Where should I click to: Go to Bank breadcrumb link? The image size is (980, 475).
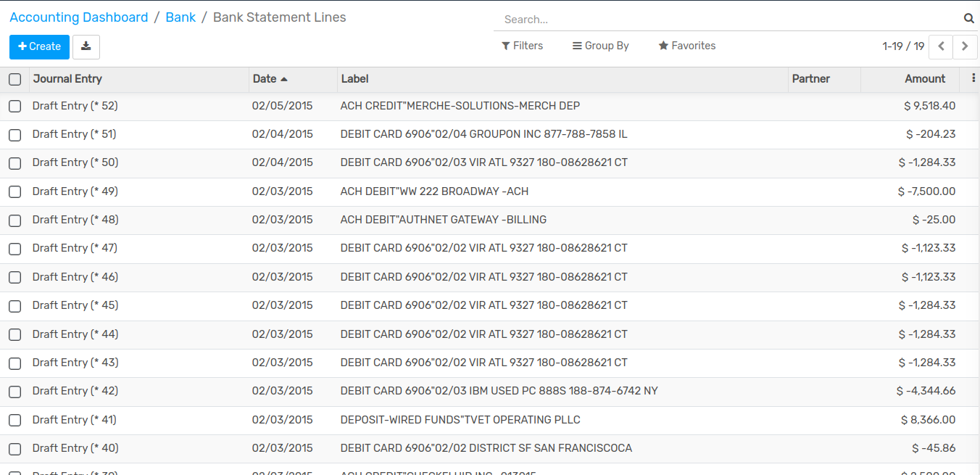(x=180, y=17)
